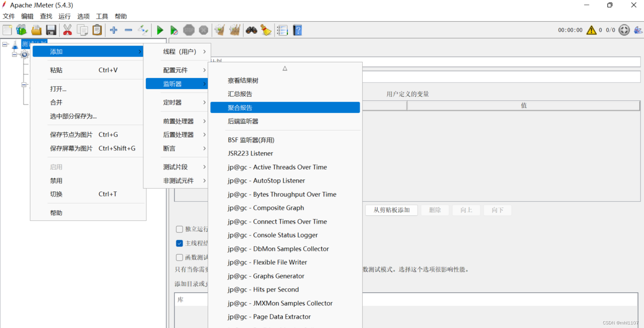Click the 值 column header
Image resolution: width=644 pixels, height=328 pixels.
pos(523,105)
